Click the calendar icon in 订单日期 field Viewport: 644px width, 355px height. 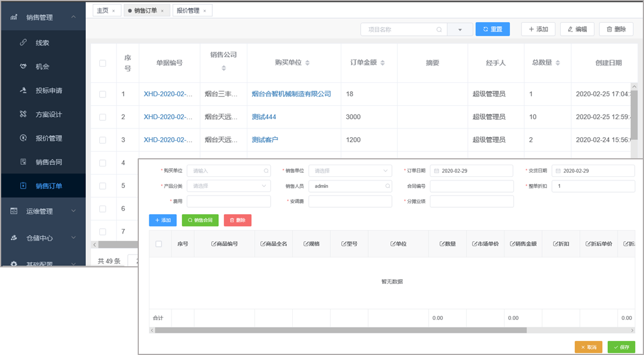435,170
